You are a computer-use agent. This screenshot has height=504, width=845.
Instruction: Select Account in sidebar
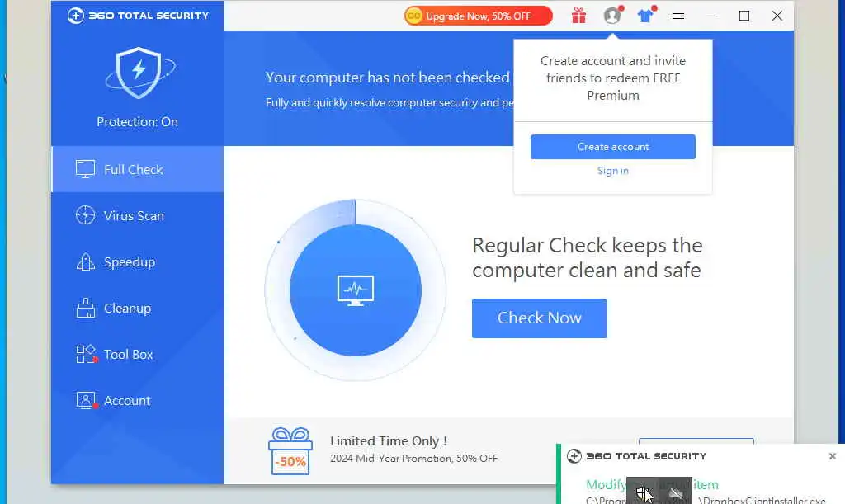[x=138, y=401]
